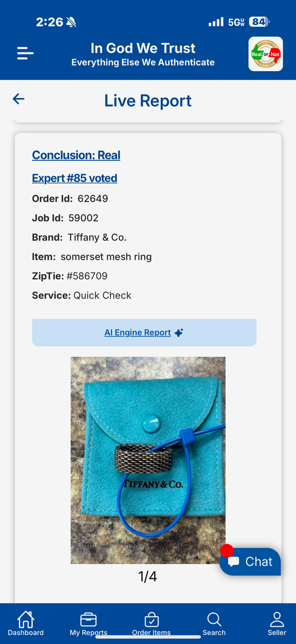Tap the 1/4 image counter
The image size is (296, 644).
pos(148,577)
